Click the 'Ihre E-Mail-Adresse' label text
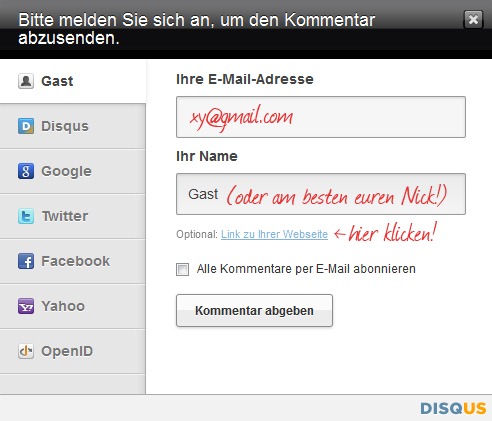 (x=245, y=79)
